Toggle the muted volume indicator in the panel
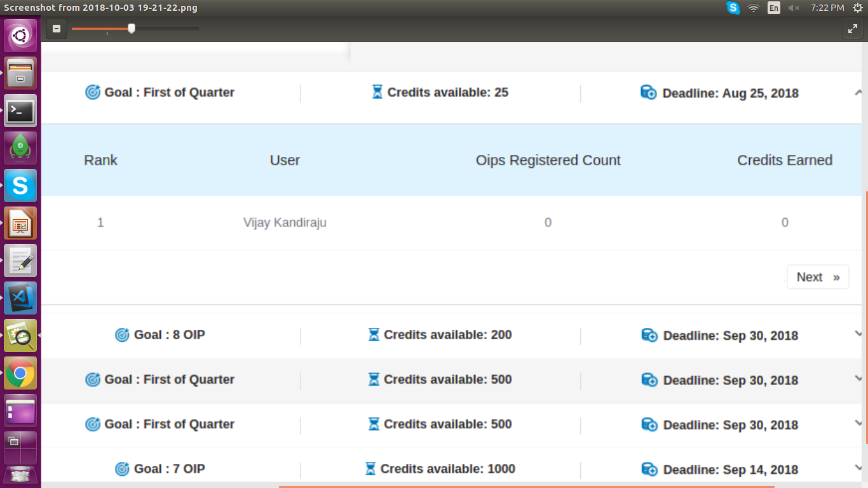This screenshot has width=868, height=488. pyautogui.click(x=794, y=8)
